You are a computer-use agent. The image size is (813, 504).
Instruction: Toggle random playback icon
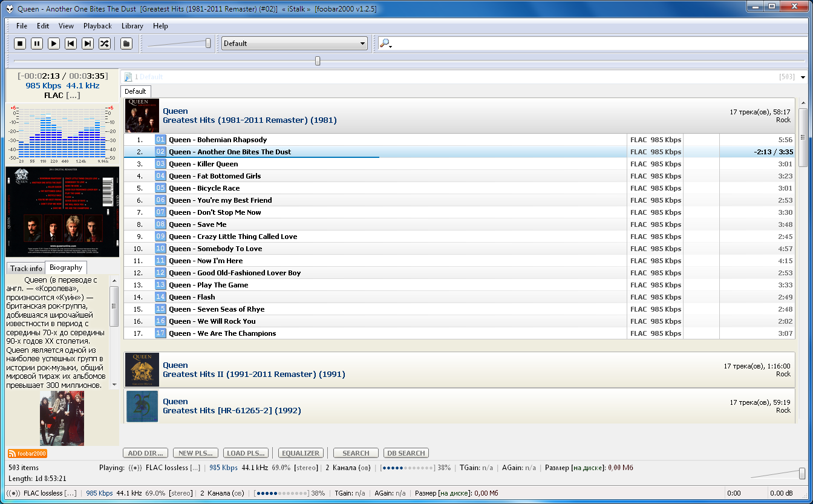coord(105,44)
